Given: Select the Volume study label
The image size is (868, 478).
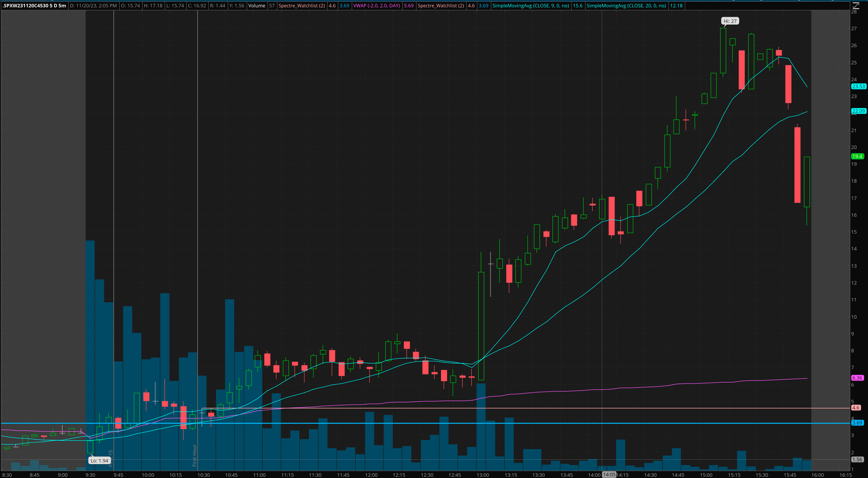Looking at the screenshot, I should (x=257, y=6).
